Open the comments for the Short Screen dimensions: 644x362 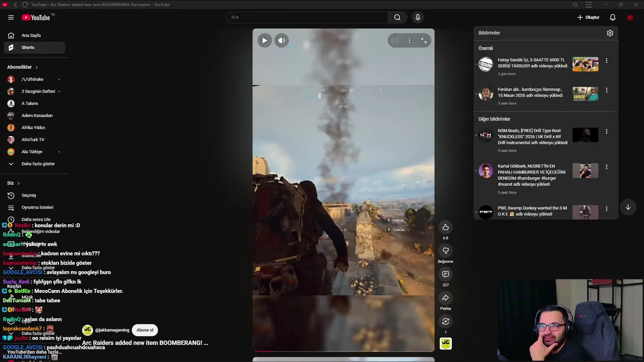(445, 274)
